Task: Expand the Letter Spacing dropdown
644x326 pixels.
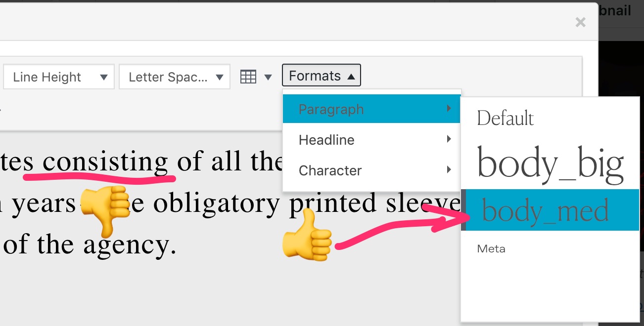Action: tap(174, 77)
